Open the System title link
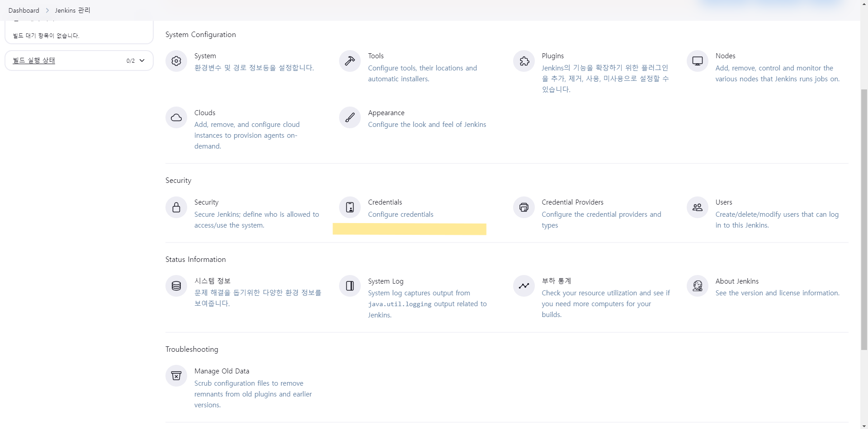This screenshot has height=429, width=868. (x=205, y=56)
